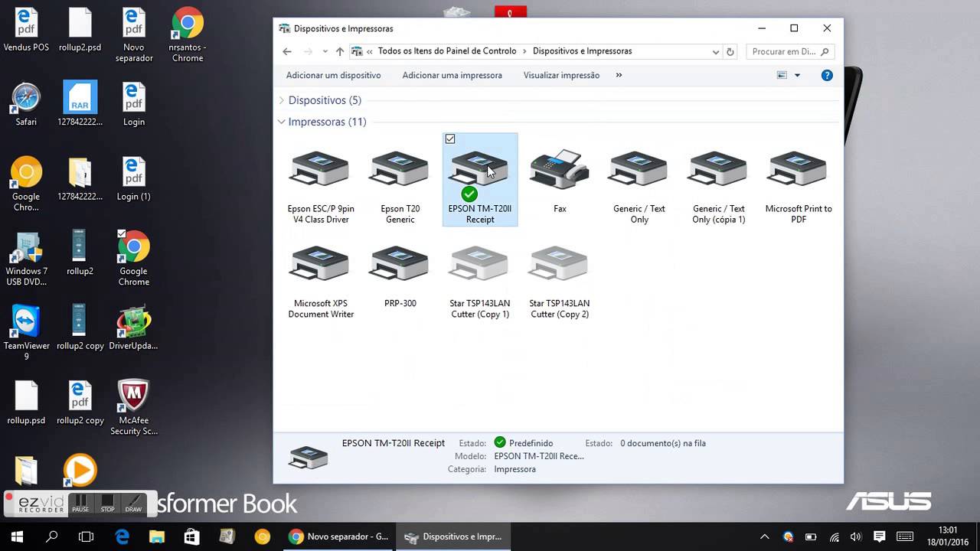
Task: Select the PRP-300 printer
Action: [x=400, y=275]
